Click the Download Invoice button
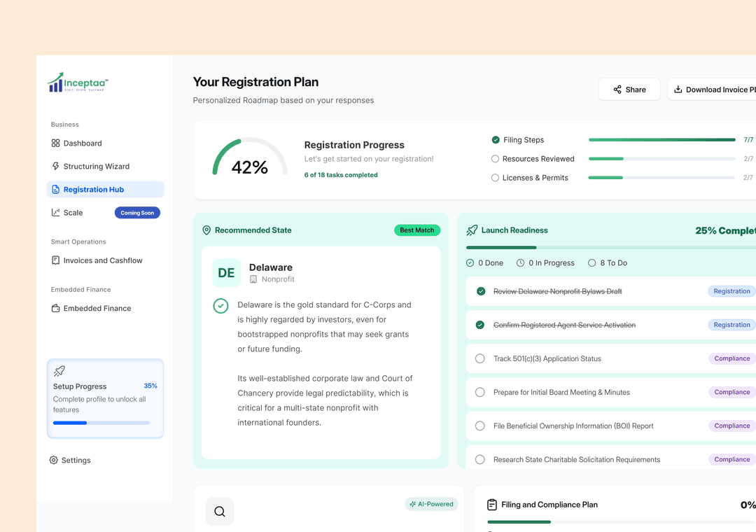This screenshot has height=532, width=756. 712,90
